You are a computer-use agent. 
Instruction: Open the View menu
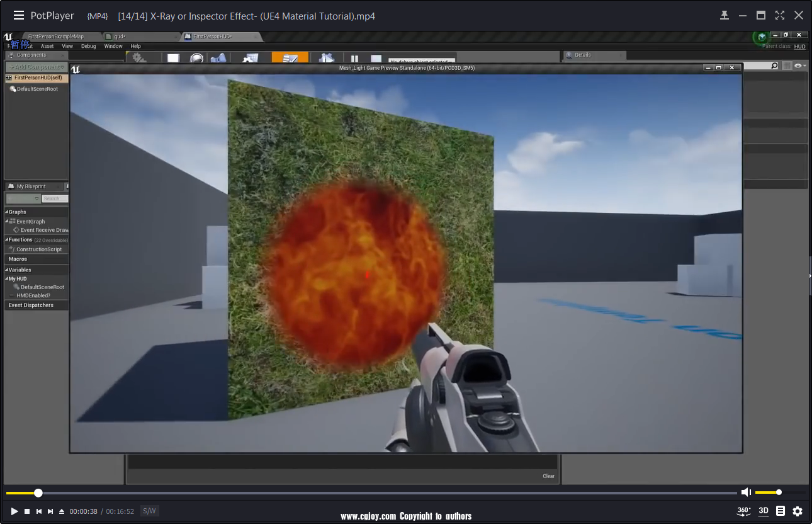67,46
